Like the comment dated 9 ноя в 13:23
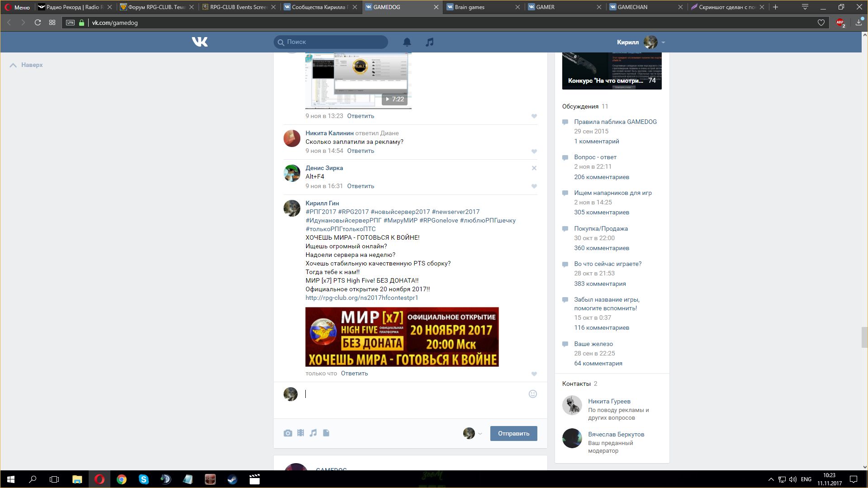Viewport: 868px width, 488px height. point(534,116)
